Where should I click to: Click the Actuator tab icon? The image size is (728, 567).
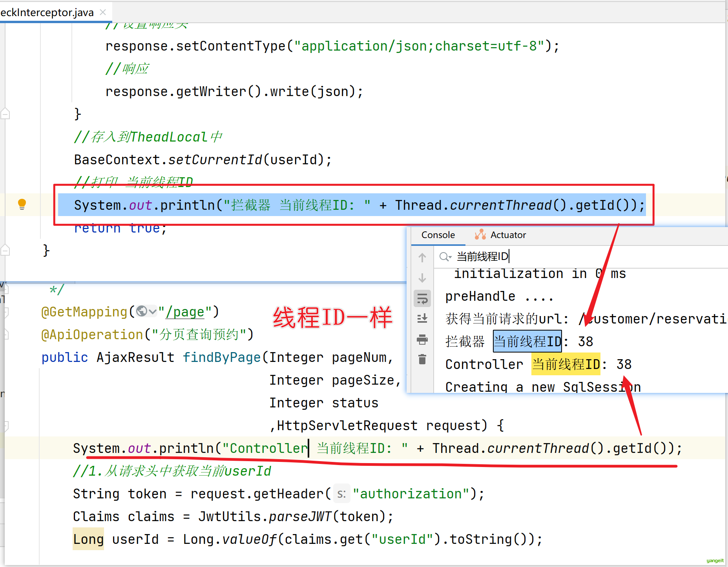(480, 235)
